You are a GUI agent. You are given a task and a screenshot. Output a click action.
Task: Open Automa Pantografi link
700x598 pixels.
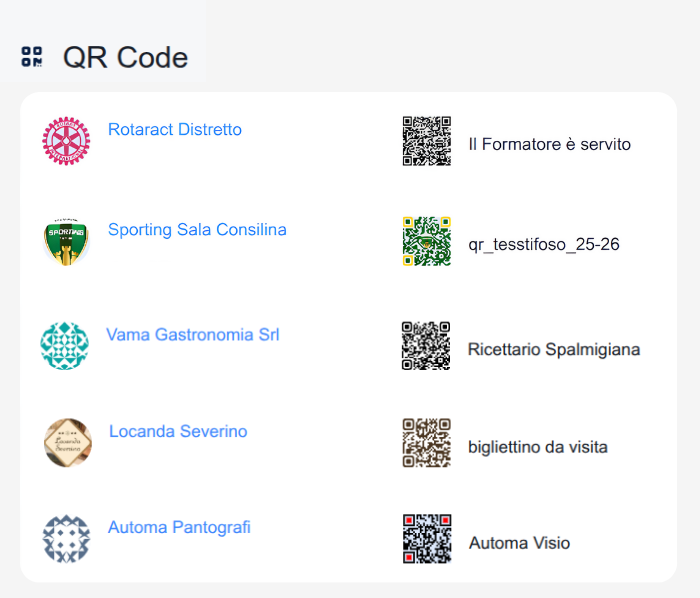pyautogui.click(x=179, y=527)
